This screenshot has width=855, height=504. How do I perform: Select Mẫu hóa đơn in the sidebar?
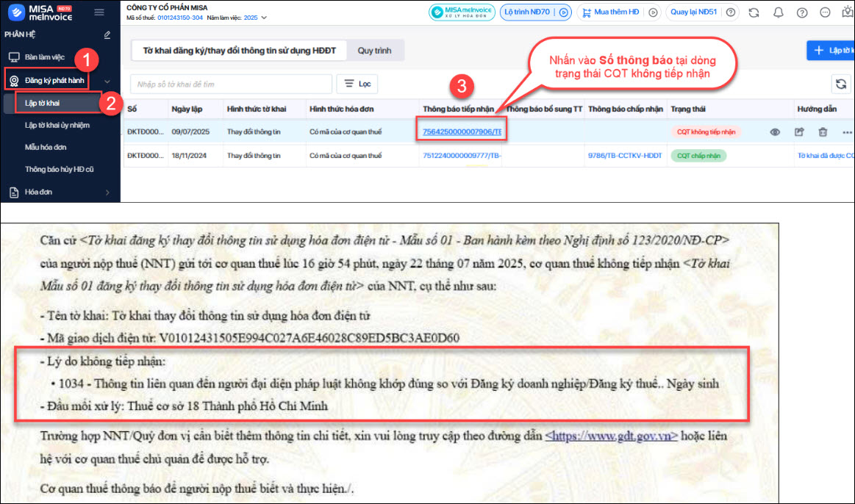click(x=46, y=147)
